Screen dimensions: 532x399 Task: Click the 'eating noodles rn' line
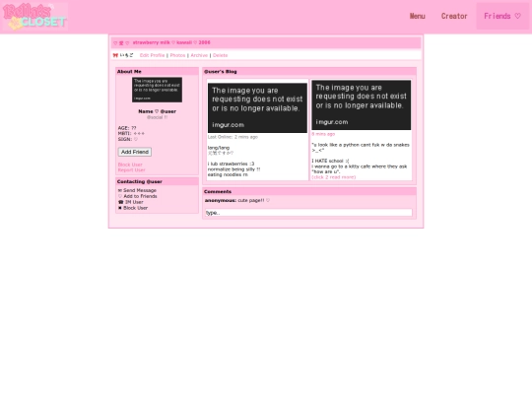point(228,174)
